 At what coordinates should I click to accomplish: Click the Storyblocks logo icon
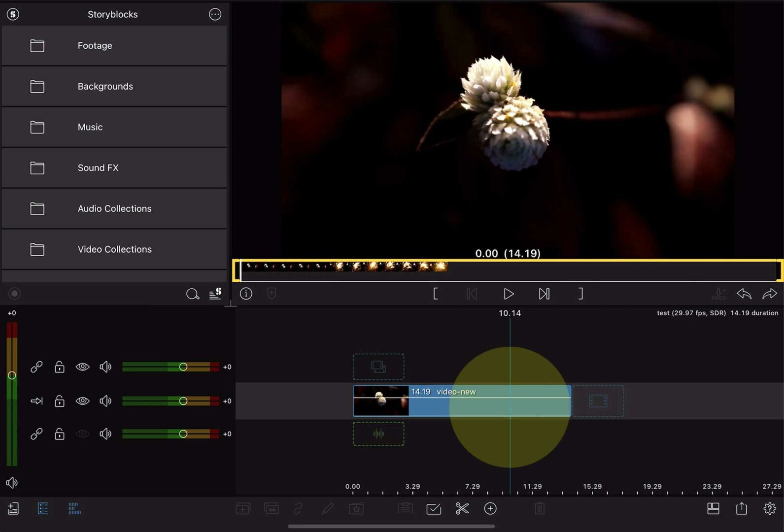13,14
